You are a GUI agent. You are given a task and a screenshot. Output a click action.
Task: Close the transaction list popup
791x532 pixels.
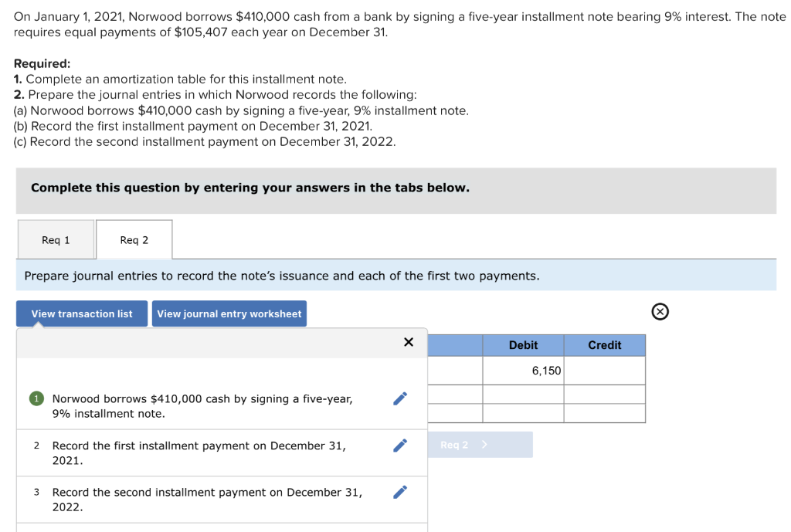409,342
